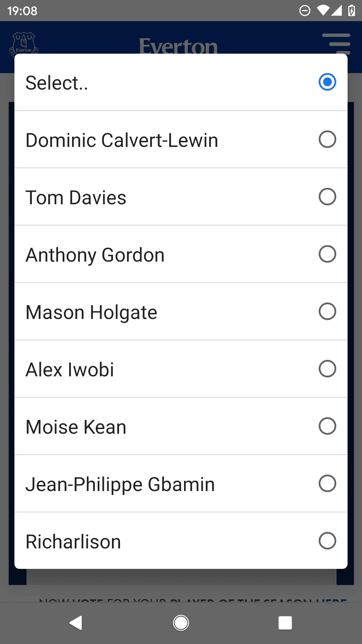Viewport: 362px width, 644px height.
Task: Tap the Everton crest logo
Action: coord(23,44)
